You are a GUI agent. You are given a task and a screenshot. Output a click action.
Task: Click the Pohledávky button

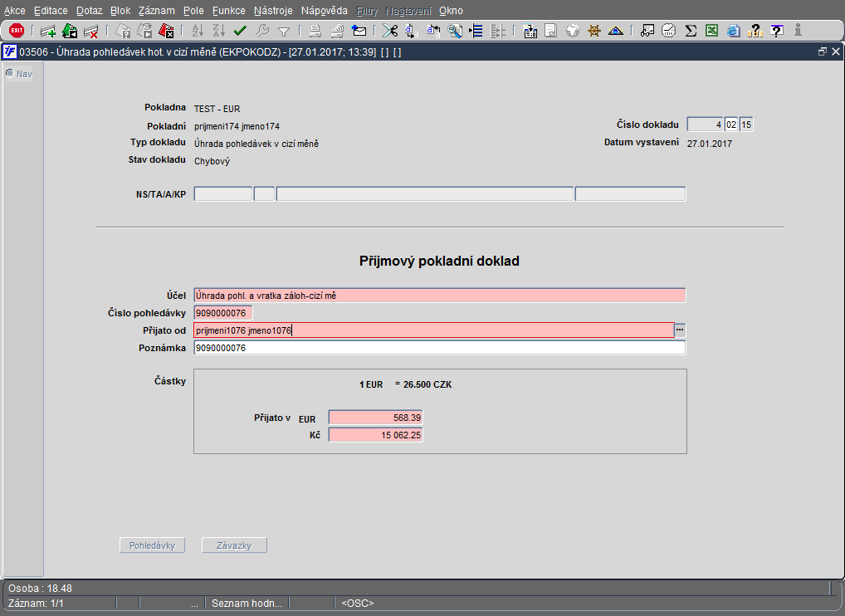(x=152, y=545)
